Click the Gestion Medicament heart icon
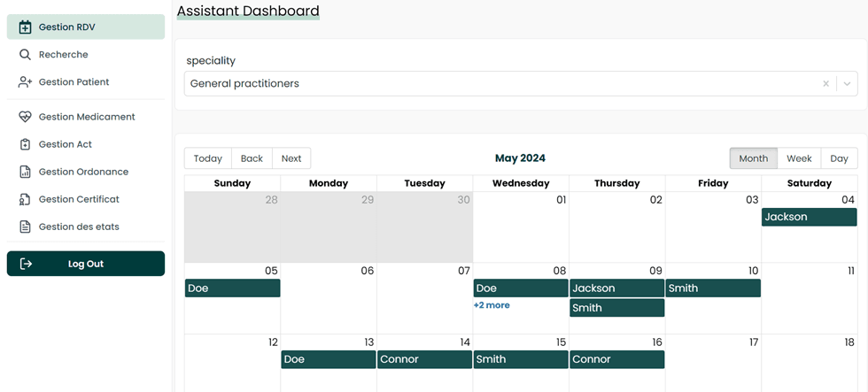This screenshot has width=868, height=392. (x=25, y=117)
